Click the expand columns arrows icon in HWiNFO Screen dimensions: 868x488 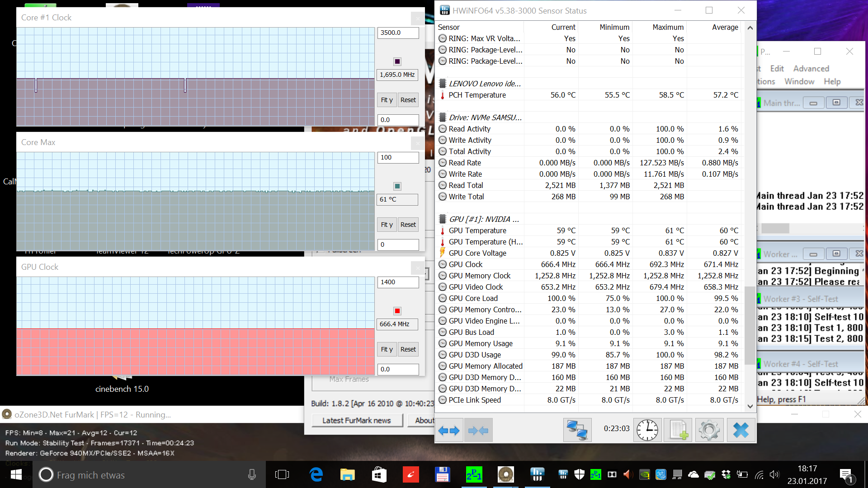tap(449, 430)
